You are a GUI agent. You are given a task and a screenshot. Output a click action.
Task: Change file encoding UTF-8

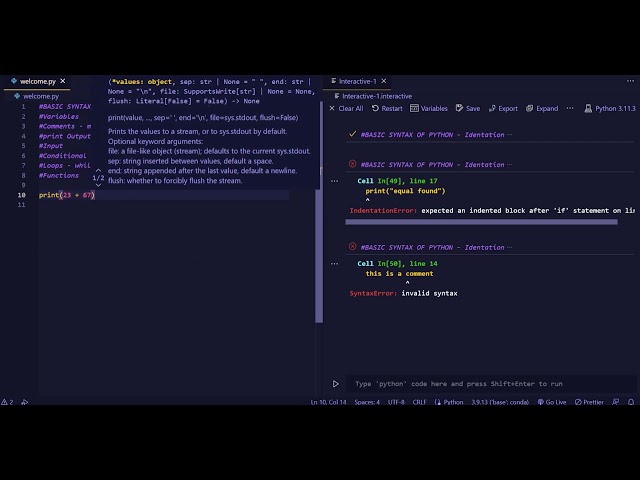click(x=396, y=402)
